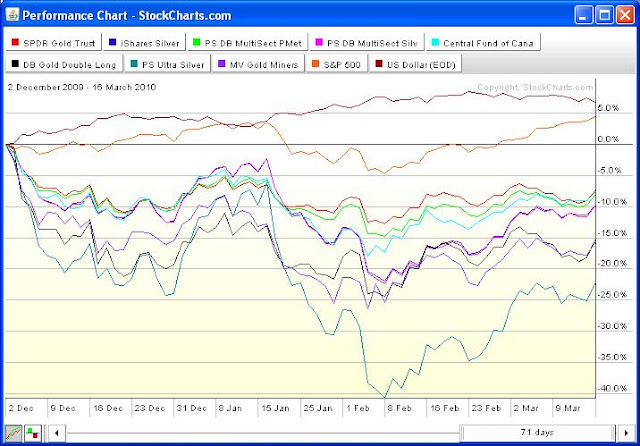Toggle the PS DB MultiSect Silv series

[x=367, y=43]
